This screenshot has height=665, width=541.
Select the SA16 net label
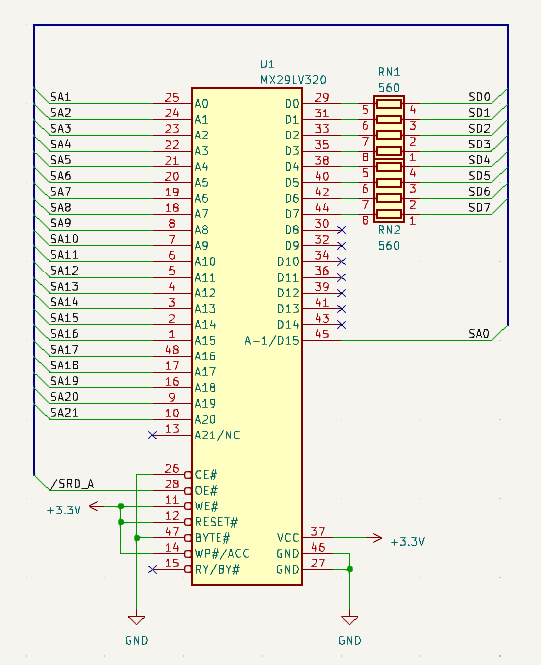(x=64, y=334)
